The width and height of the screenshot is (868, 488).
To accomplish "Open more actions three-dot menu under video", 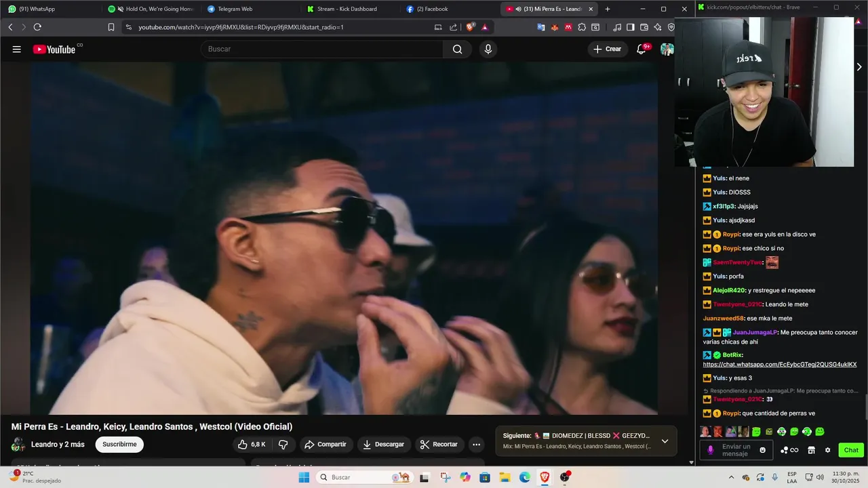I will click(476, 445).
